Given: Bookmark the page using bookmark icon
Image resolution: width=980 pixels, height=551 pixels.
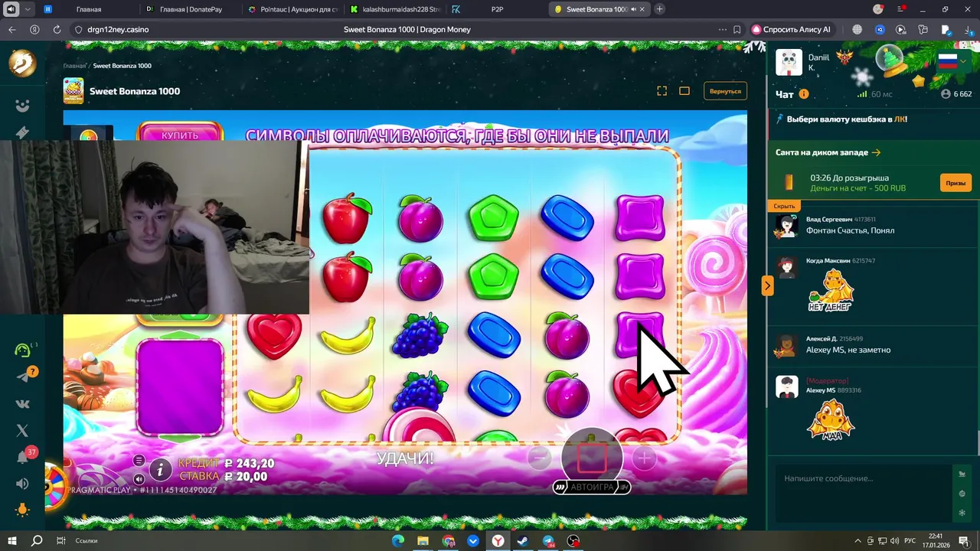Looking at the screenshot, I should pos(737,30).
